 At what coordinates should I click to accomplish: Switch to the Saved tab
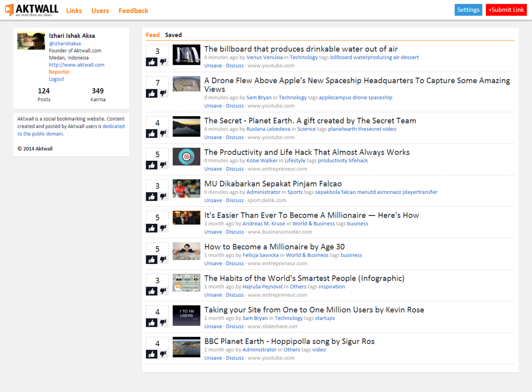(x=173, y=35)
